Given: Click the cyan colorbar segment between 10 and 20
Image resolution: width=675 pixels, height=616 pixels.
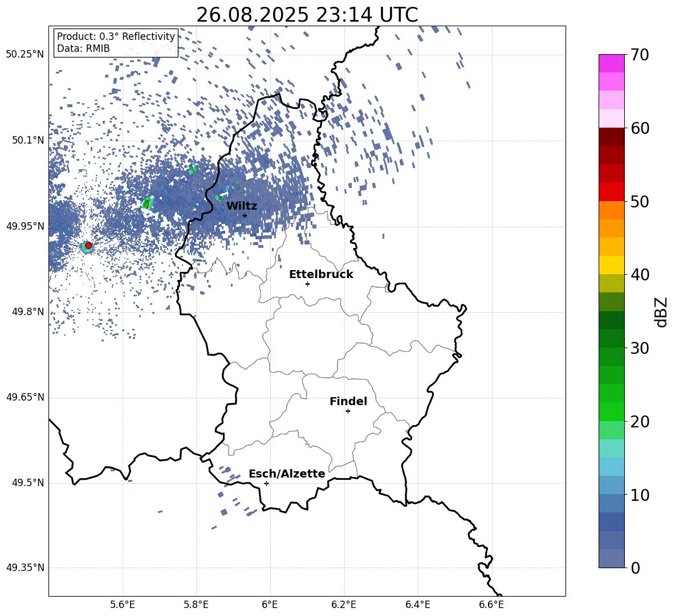Looking at the screenshot, I should pyautogui.click(x=611, y=448).
